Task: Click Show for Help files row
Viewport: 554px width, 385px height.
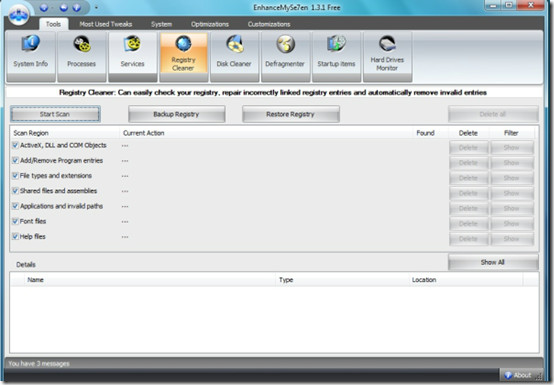Action: coord(512,239)
